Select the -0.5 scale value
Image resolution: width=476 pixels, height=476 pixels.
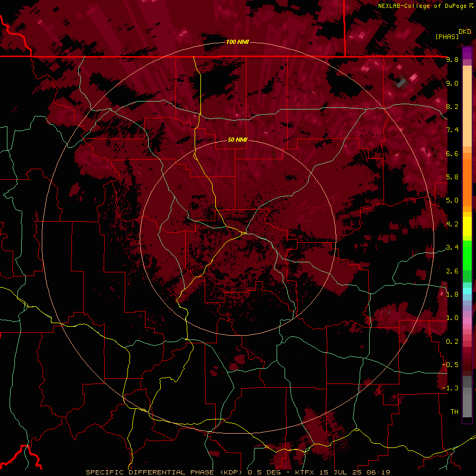(451, 365)
